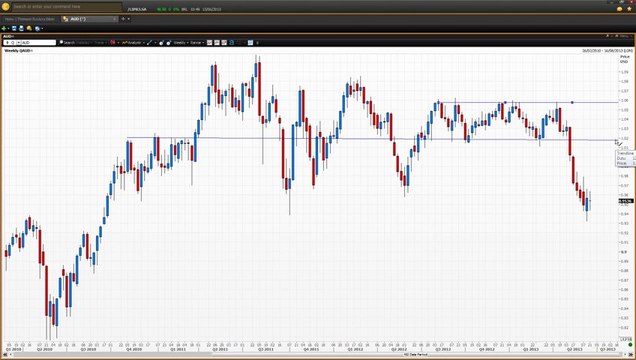Click the first chart view icon after Range
This screenshot has width=636, height=360.
[209, 43]
